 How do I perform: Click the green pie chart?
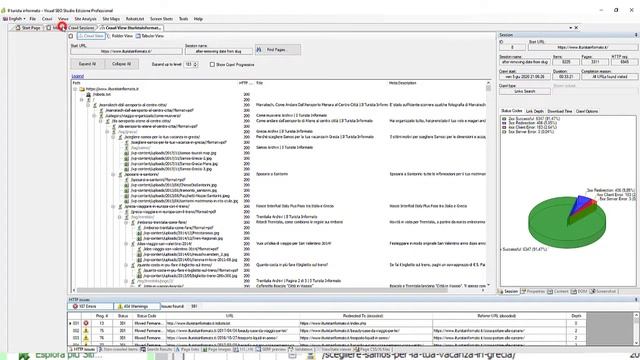pos(567,222)
